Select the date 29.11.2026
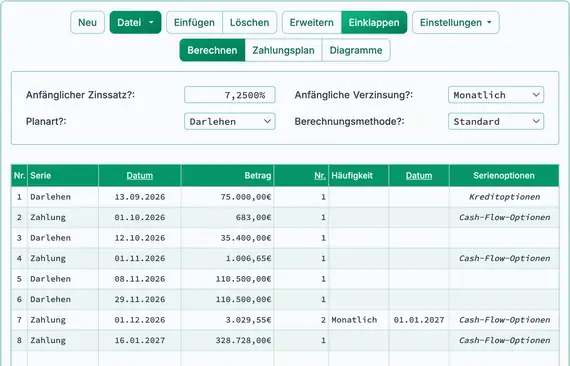The image size is (570, 366). [x=140, y=299]
